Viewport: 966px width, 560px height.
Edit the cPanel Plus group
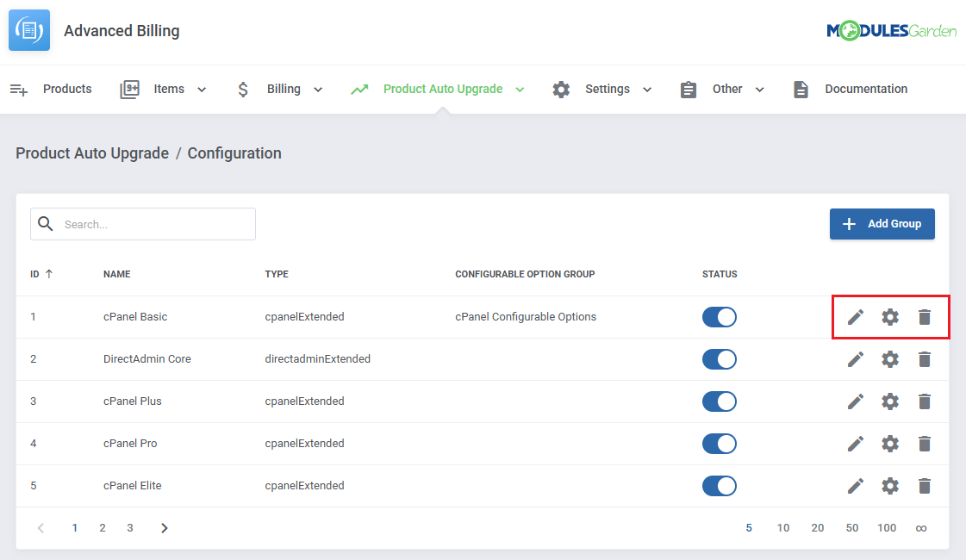tap(855, 401)
